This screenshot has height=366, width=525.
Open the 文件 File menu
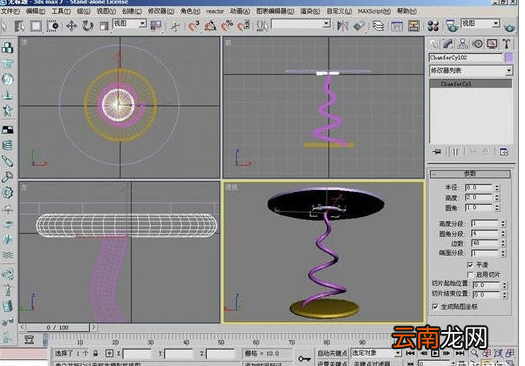[10, 11]
